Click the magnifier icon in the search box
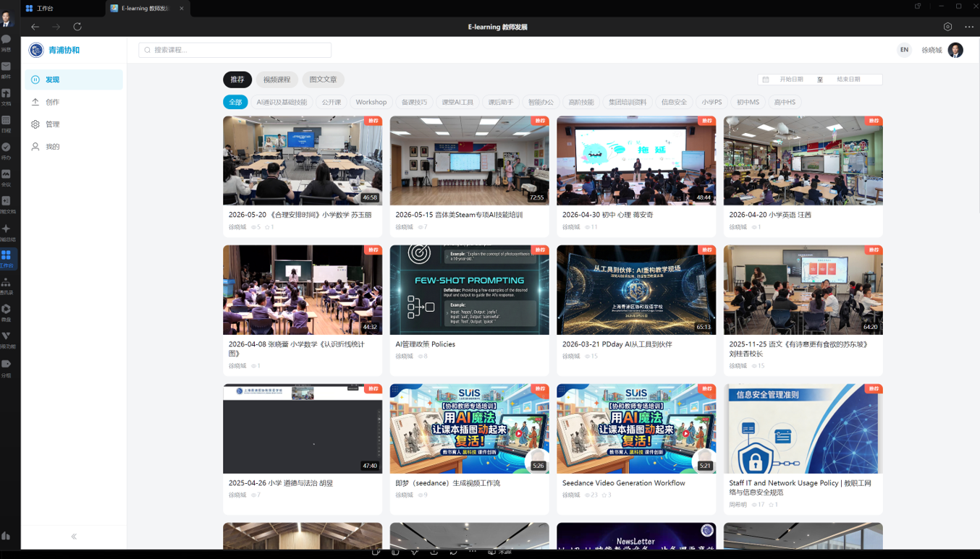Image resolution: width=980 pixels, height=559 pixels. (x=148, y=50)
